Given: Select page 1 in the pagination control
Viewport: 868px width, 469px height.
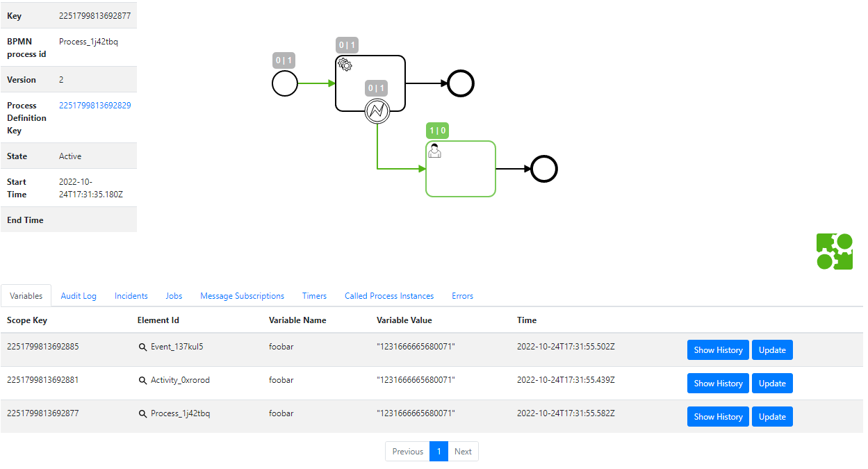Looking at the screenshot, I should 439,451.
